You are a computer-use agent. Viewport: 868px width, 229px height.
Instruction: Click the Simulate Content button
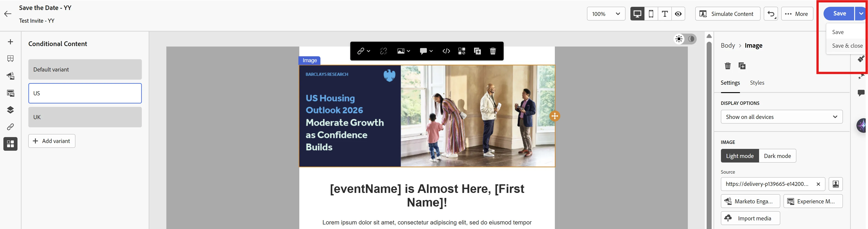click(728, 14)
